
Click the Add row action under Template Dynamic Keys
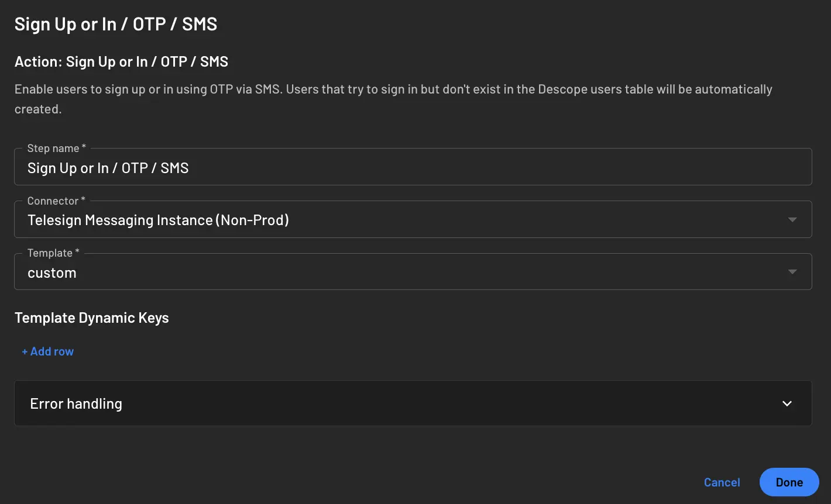click(47, 351)
